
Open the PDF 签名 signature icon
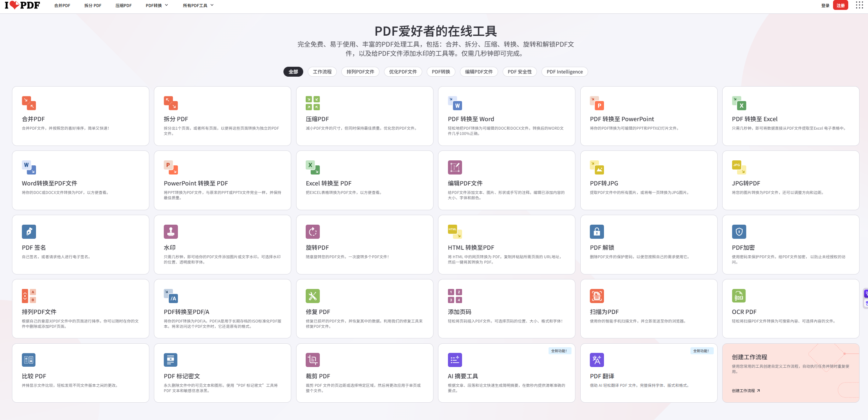(29, 231)
